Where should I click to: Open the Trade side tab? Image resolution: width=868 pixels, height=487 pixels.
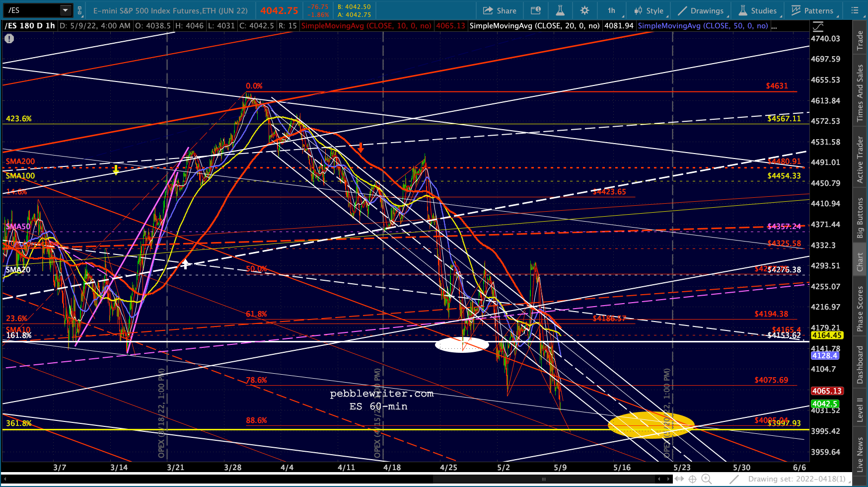(860, 40)
